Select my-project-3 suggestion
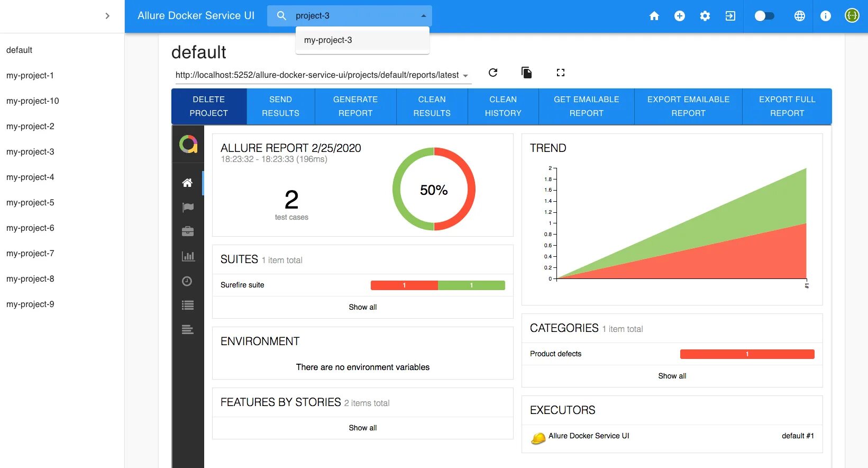Image resolution: width=868 pixels, height=468 pixels. [x=362, y=40]
